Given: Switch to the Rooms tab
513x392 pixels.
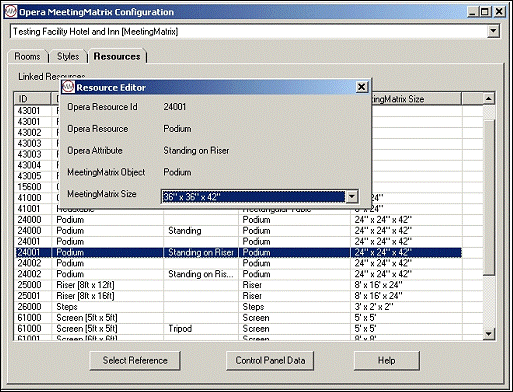Looking at the screenshot, I should 27,57.
